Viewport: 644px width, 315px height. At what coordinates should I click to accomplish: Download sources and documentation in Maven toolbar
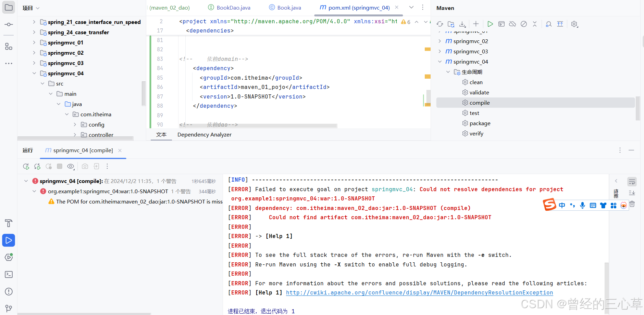462,24
